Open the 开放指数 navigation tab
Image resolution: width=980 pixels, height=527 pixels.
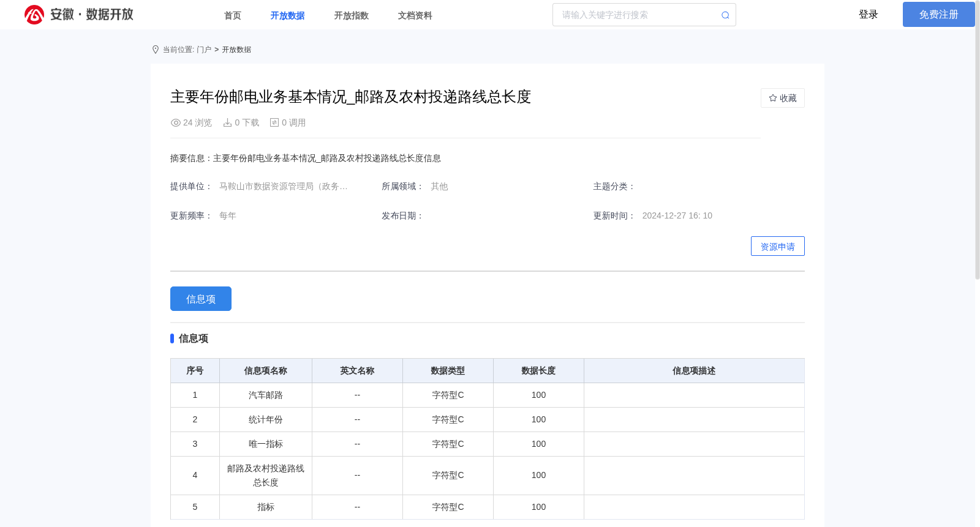click(x=352, y=15)
